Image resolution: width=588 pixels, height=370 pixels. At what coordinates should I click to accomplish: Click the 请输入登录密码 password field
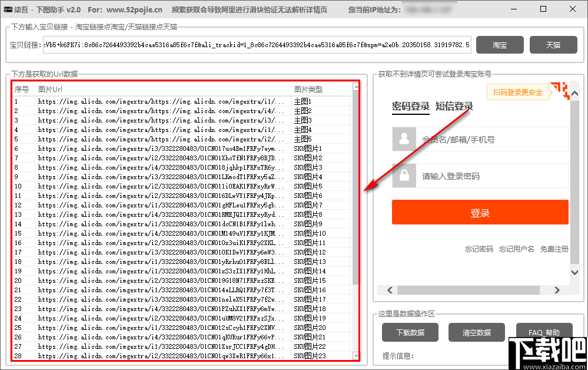(492, 176)
